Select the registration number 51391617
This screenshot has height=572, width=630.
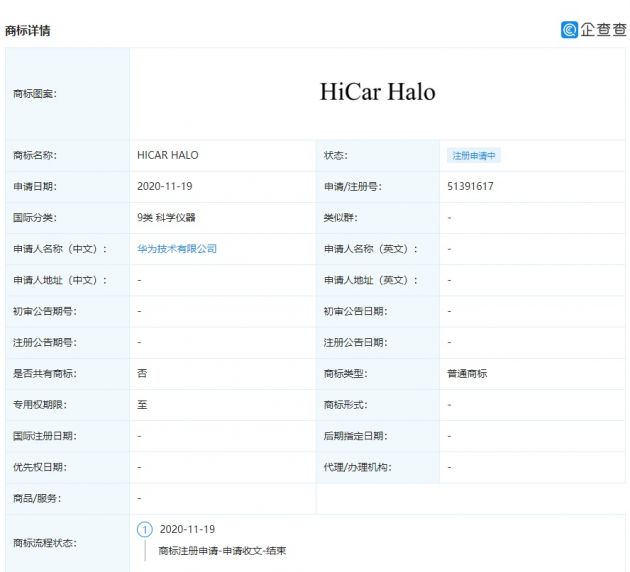point(470,186)
